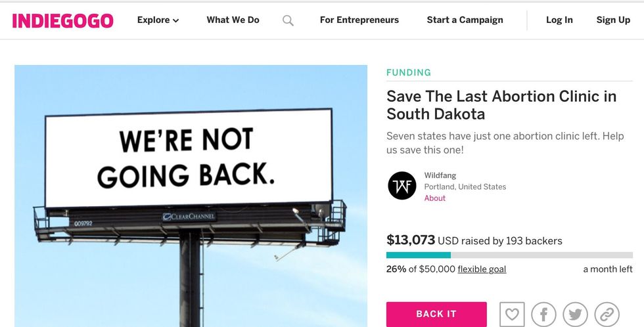
Task: Click the funding progress bar
Action: click(509, 255)
